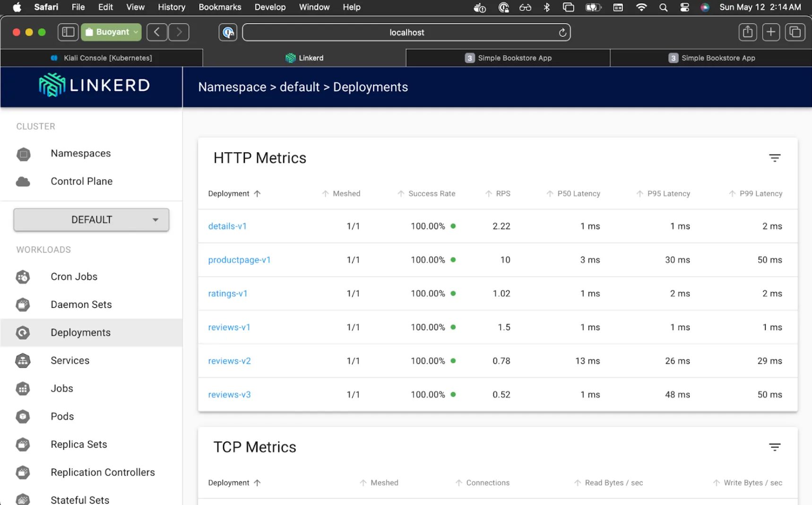This screenshot has width=812, height=505.
Task: Select the Linkerd browser tab
Action: 304,58
